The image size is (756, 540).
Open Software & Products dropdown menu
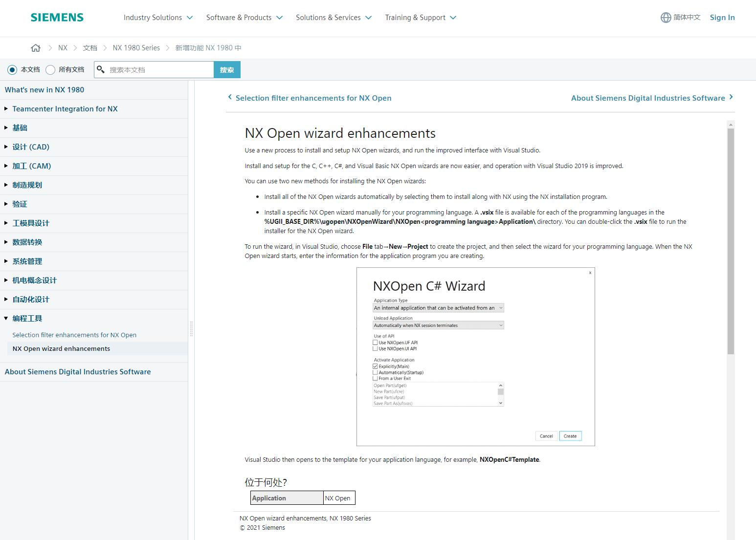tap(245, 18)
